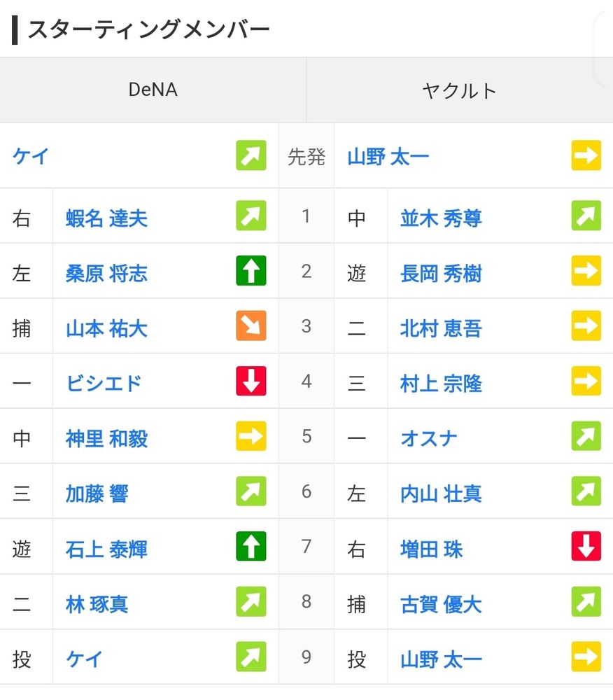Open 長岡 秀樹 player page

pyautogui.click(x=441, y=273)
